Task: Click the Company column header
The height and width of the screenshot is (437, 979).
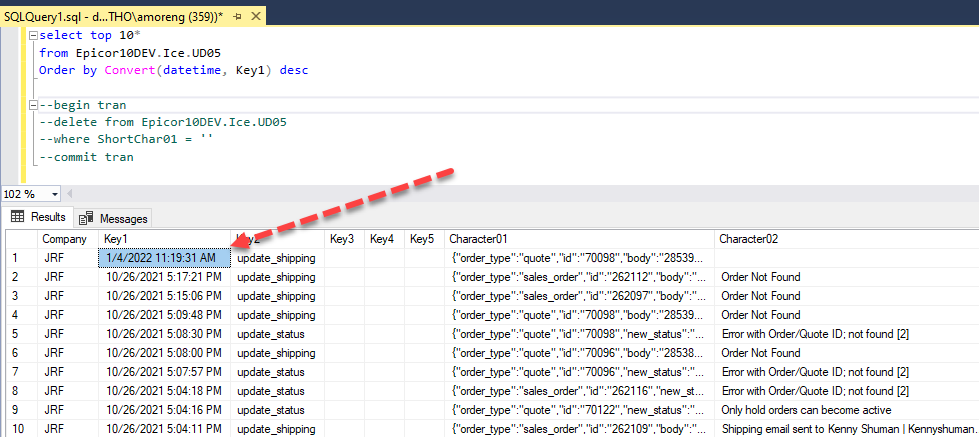Action: (67, 239)
